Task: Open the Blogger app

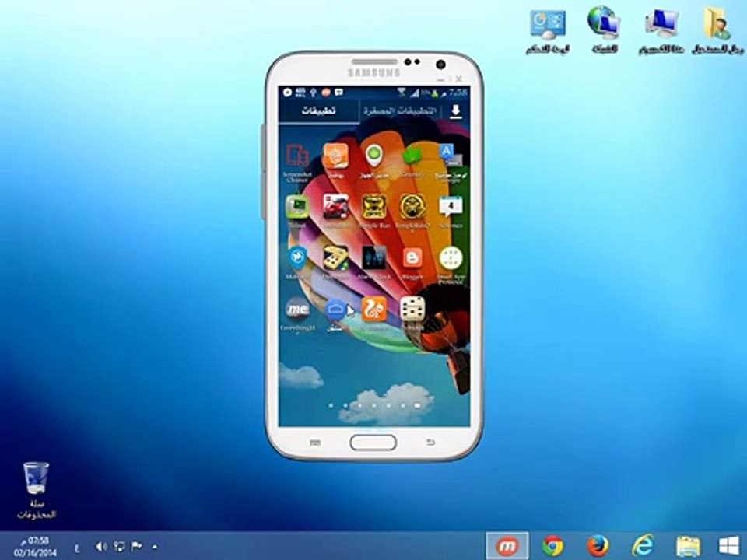Action: tap(412, 257)
